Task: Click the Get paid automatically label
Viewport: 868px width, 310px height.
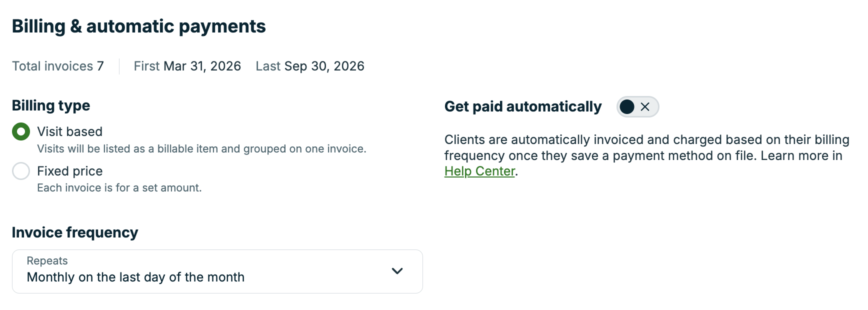Action: point(523,106)
